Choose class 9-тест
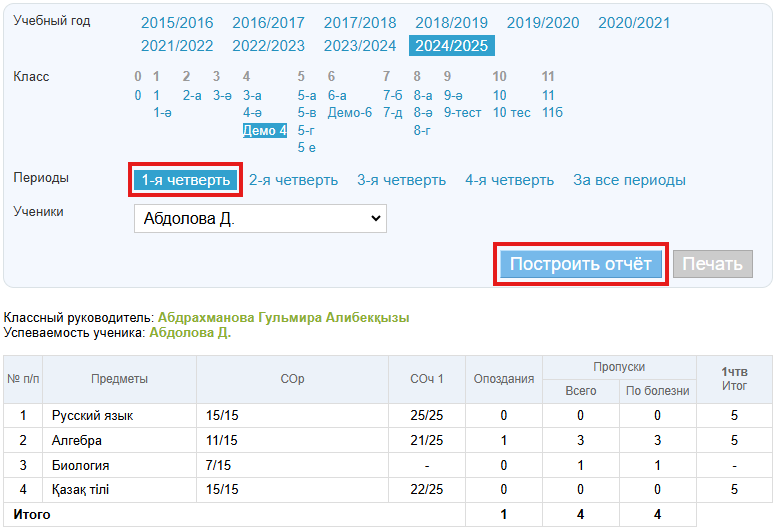 (x=462, y=112)
